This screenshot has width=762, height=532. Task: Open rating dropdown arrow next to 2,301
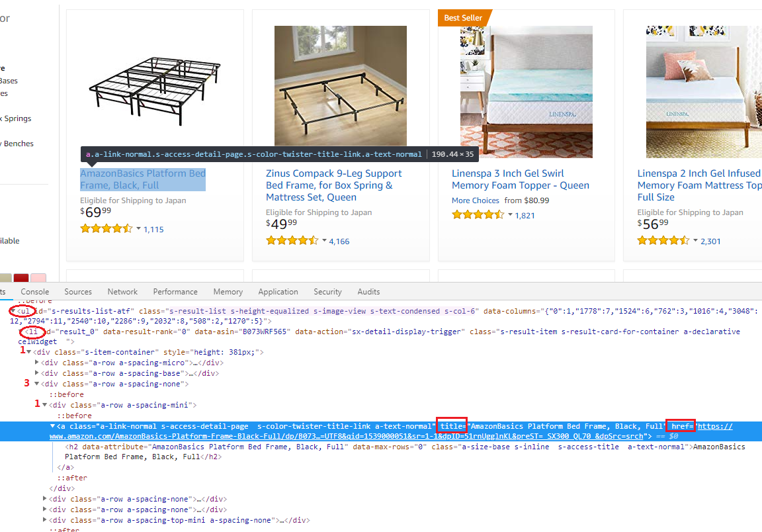[695, 240]
